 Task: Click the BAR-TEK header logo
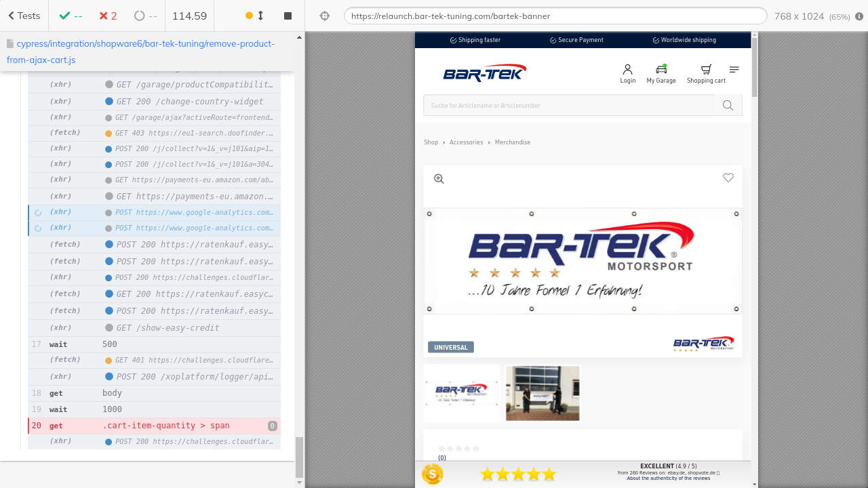click(x=484, y=73)
